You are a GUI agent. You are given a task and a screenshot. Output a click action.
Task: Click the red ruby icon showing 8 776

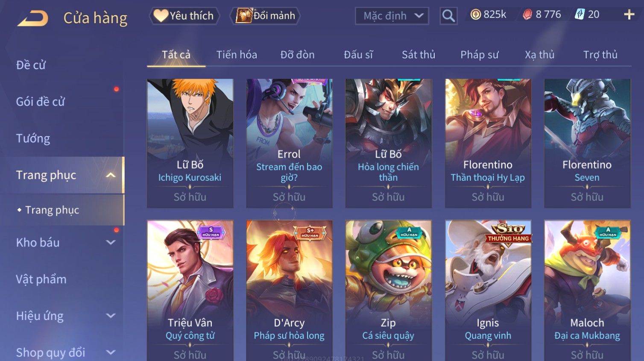527,15
